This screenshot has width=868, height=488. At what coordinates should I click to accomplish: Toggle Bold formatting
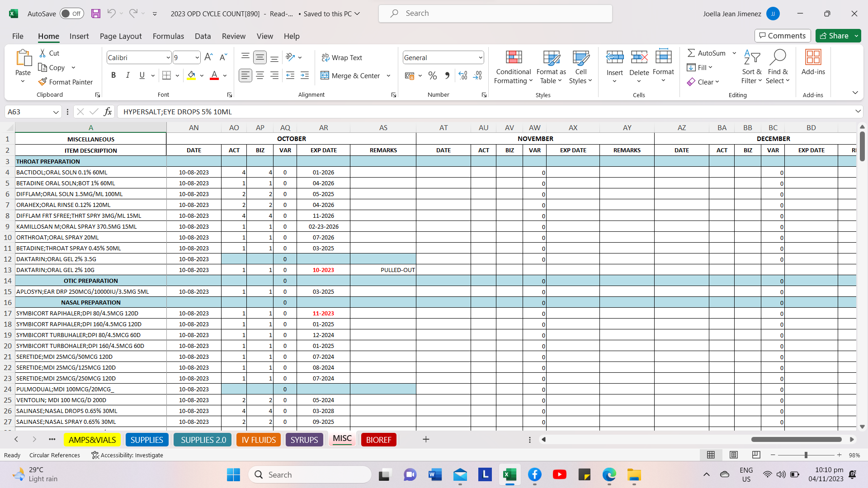coord(113,75)
